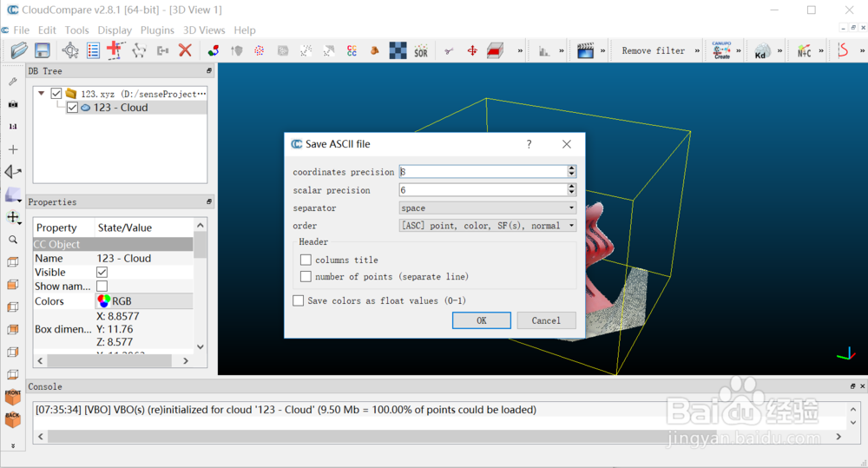Image resolution: width=868 pixels, height=468 pixels.
Task: Set the FRONT cube view
Action: [13, 397]
